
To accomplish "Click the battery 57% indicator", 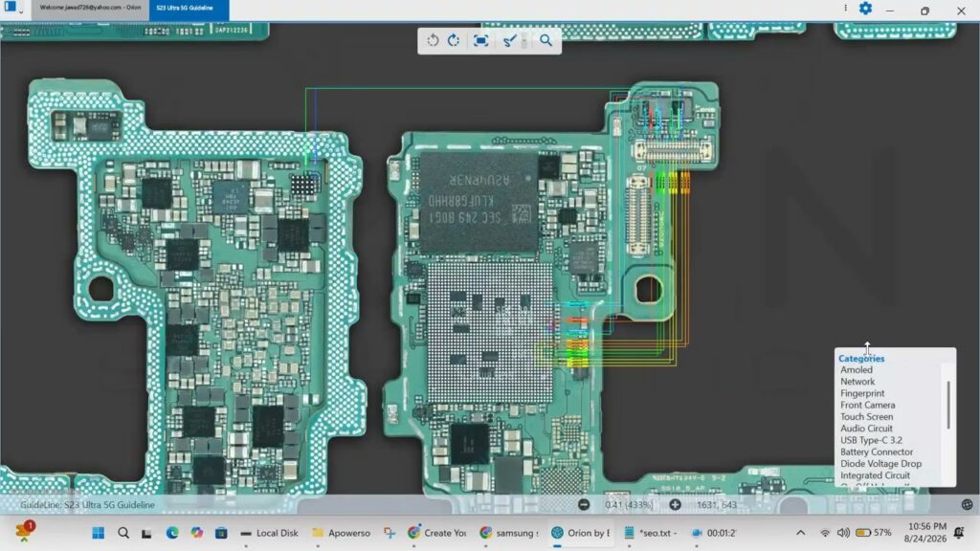I will tap(873, 533).
